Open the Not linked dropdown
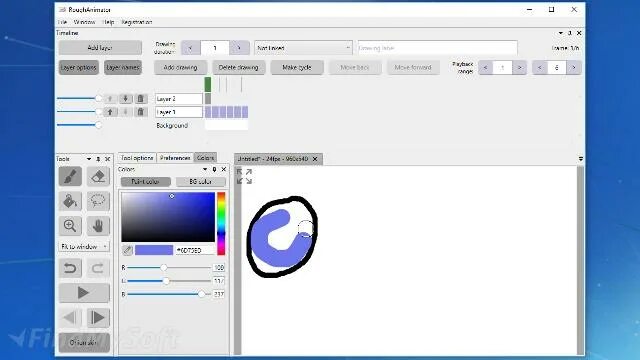 (303, 48)
